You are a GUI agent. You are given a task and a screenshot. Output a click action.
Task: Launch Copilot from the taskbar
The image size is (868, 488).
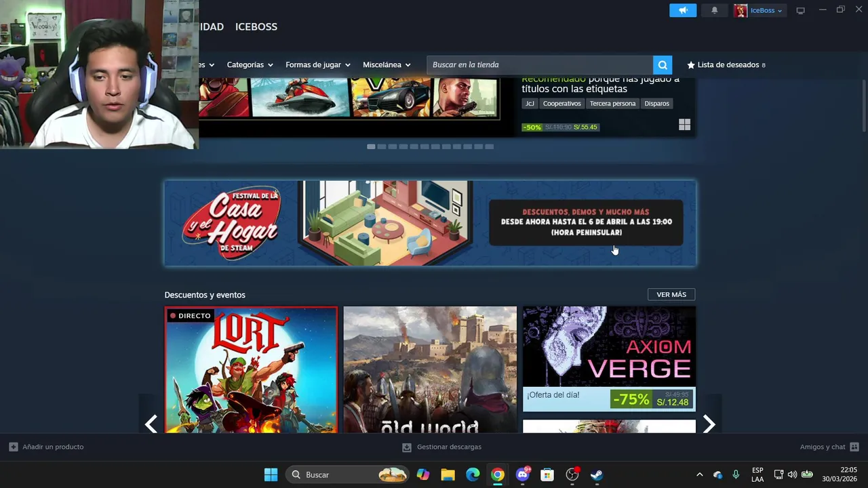tap(423, 474)
